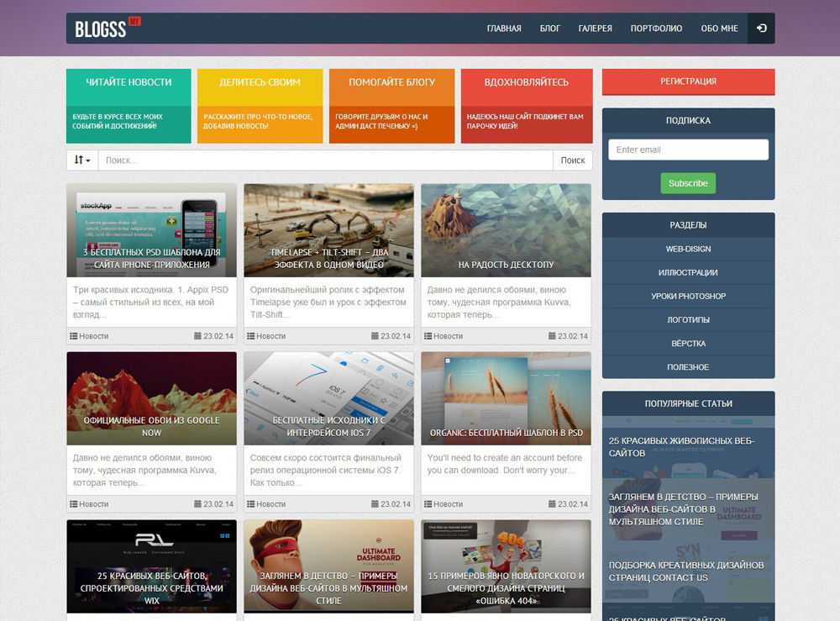Click the text starting "Совсем скоро состоится"

[x=325, y=470]
